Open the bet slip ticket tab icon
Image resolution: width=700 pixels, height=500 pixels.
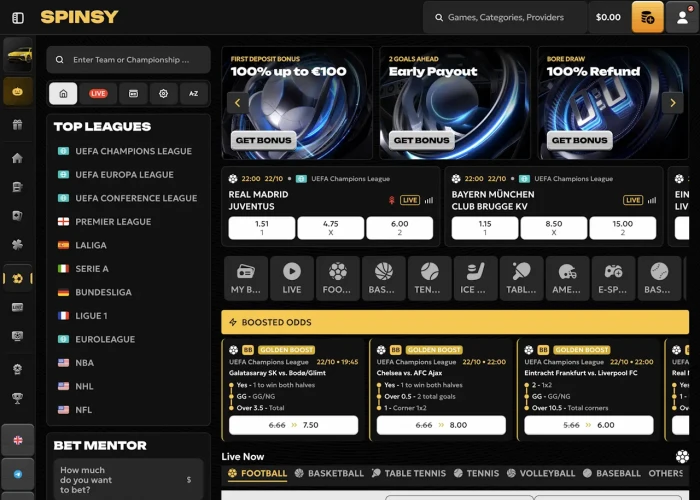click(x=133, y=94)
